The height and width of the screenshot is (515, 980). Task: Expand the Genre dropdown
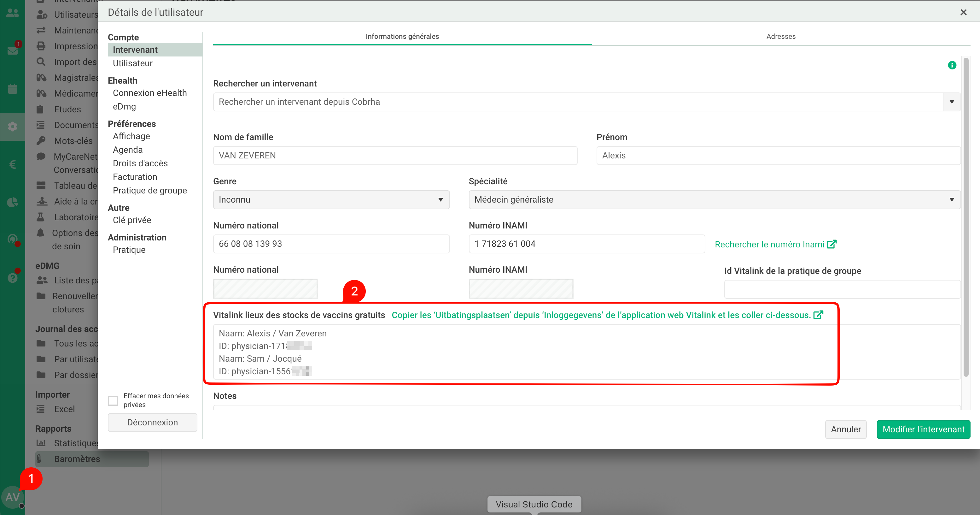[x=331, y=200]
